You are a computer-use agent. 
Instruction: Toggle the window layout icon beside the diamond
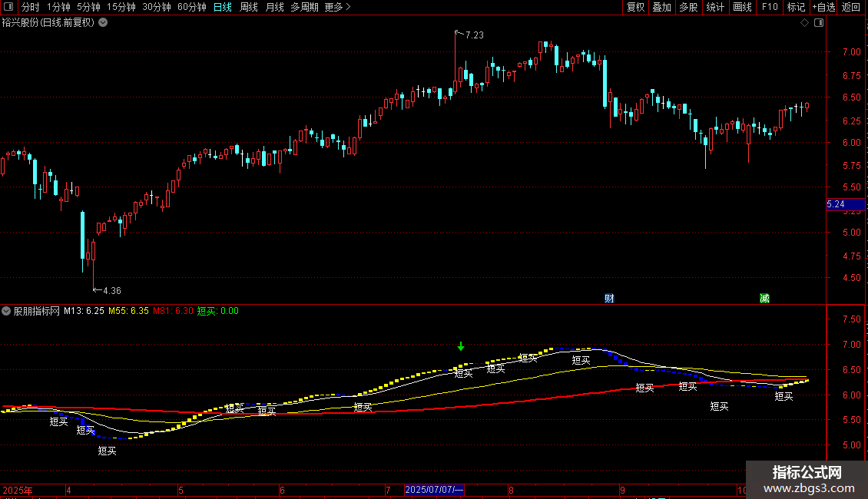coord(820,23)
